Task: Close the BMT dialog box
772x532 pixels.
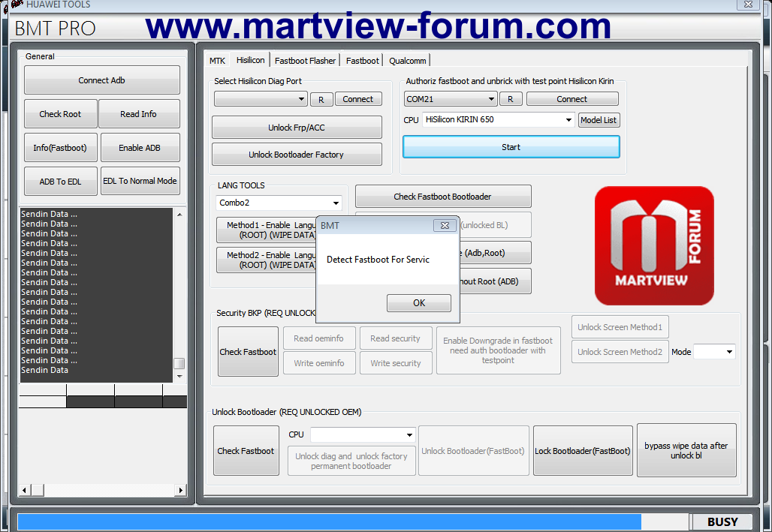Action: (445, 225)
